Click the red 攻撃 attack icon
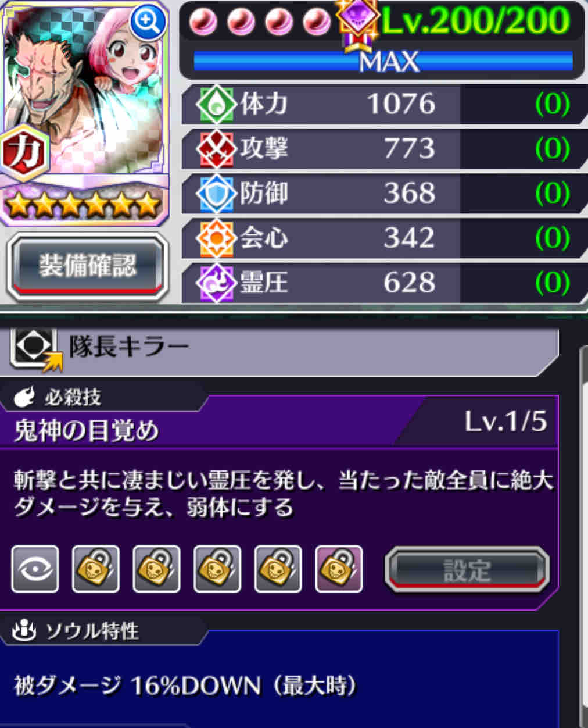 [216, 148]
